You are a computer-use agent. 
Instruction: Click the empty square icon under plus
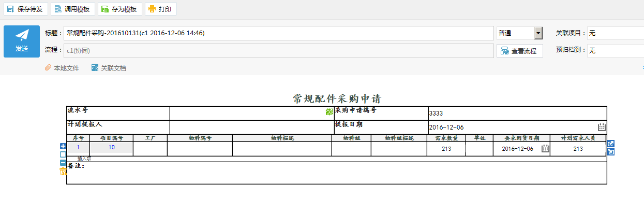pos(63,154)
